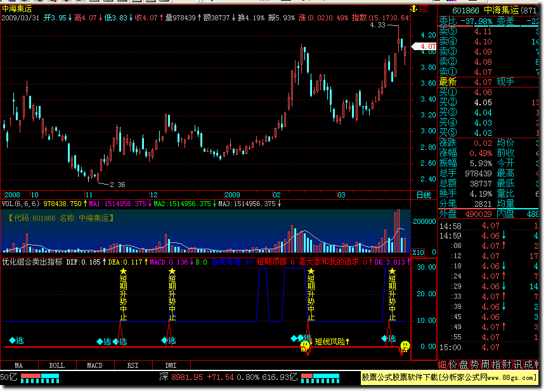Select the 15:00 tick trade row
546x392 pixels.
[x=488, y=348]
